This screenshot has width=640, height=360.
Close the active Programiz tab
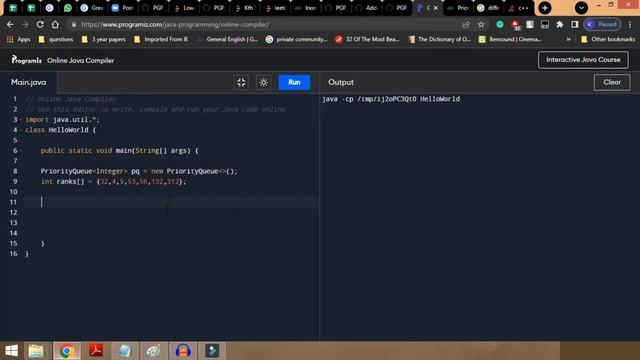(436, 8)
